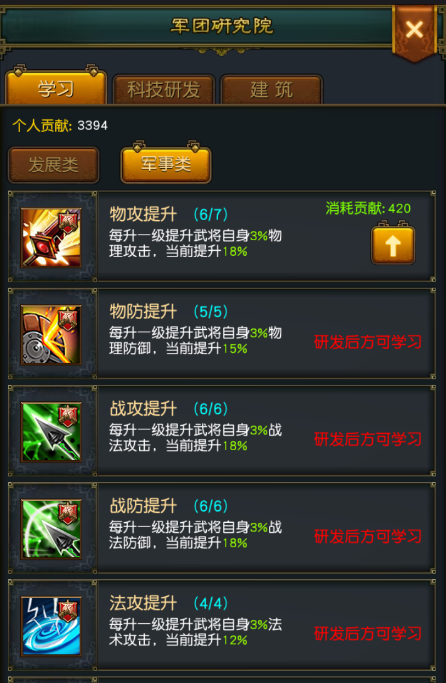Click the 物防提升 (5/5) skill row
Image resolution: width=446 pixels, height=683 pixels.
pyautogui.click(x=222, y=334)
